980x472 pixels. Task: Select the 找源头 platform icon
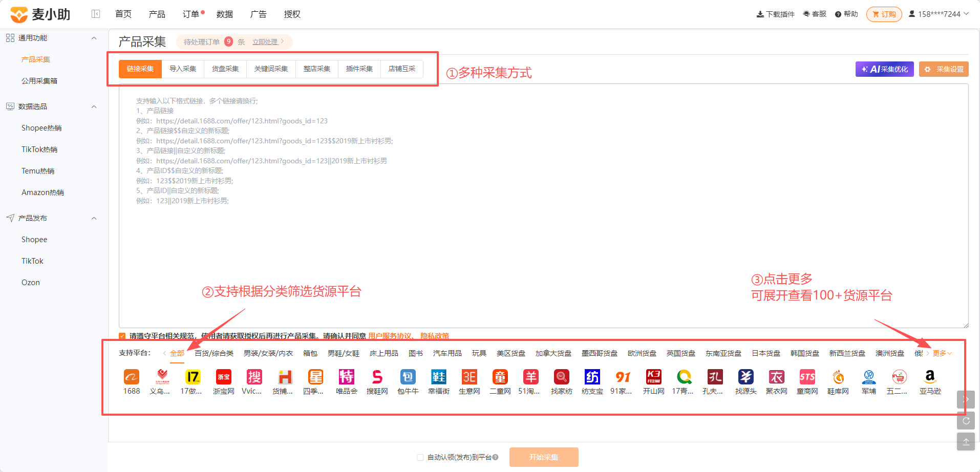tap(746, 377)
